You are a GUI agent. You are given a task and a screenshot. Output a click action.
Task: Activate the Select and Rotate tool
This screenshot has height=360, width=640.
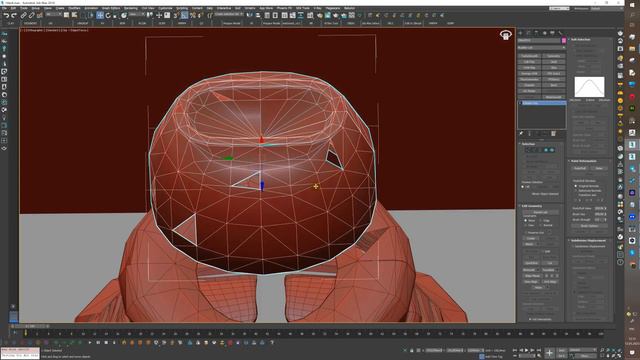(x=108, y=16)
